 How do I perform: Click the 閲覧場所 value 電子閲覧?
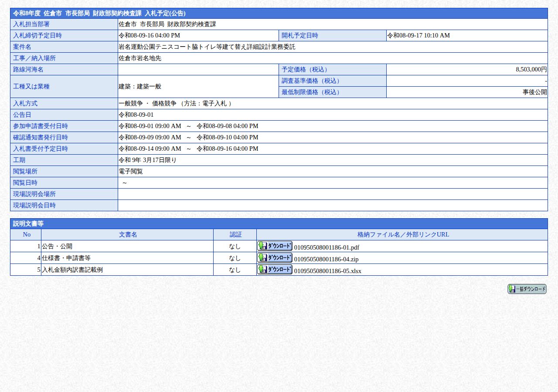pos(131,171)
